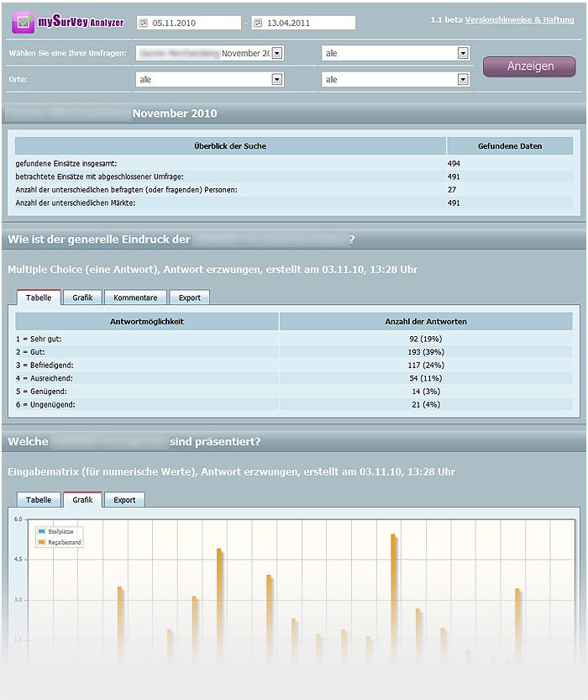588x700 pixels.
Task: Click the count '21 (4%)'
Action: (x=426, y=404)
